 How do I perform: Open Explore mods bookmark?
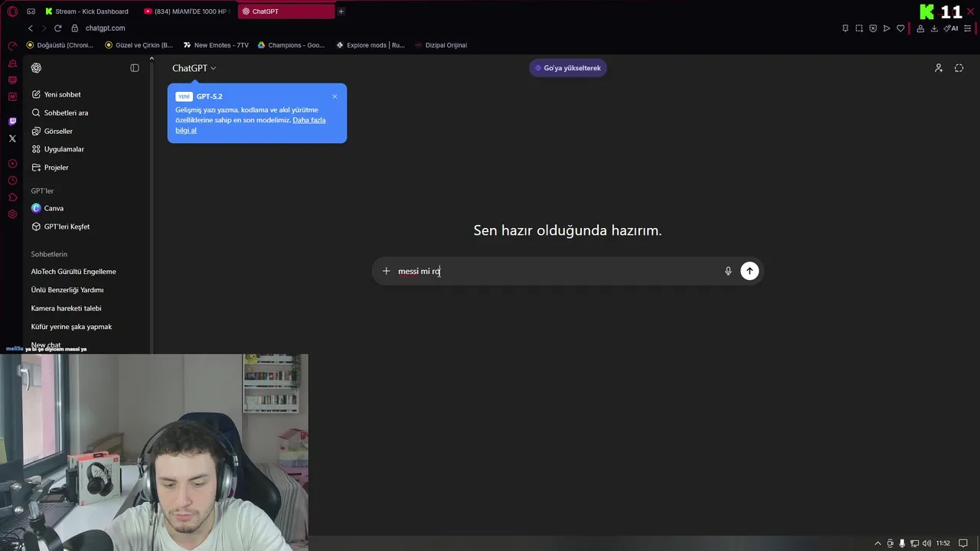371,45
